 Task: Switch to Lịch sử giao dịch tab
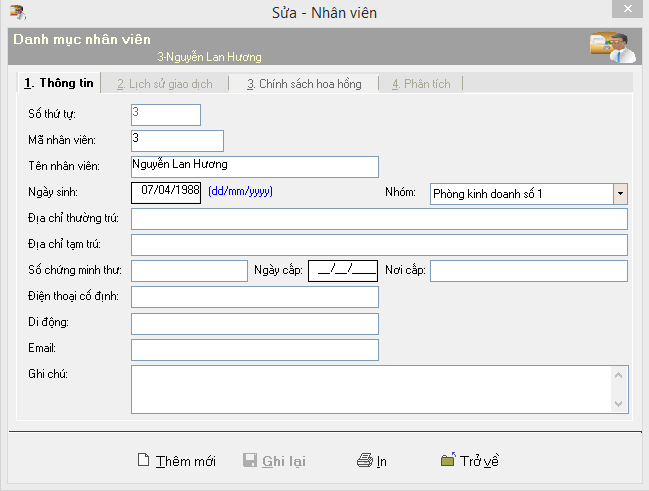[x=164, y=84]
